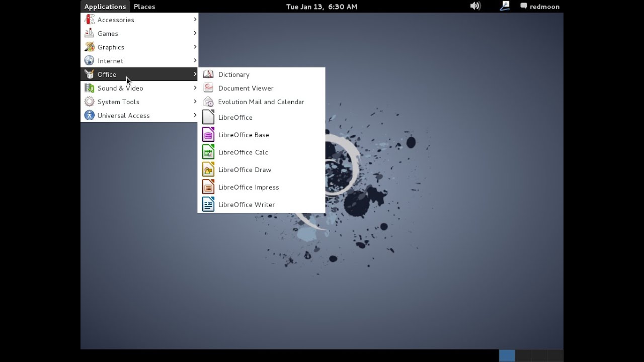This screenshot has width=644, height=362.
Task: Click the LibreOffice Impress presentation icon
Action: pos(208,187)
